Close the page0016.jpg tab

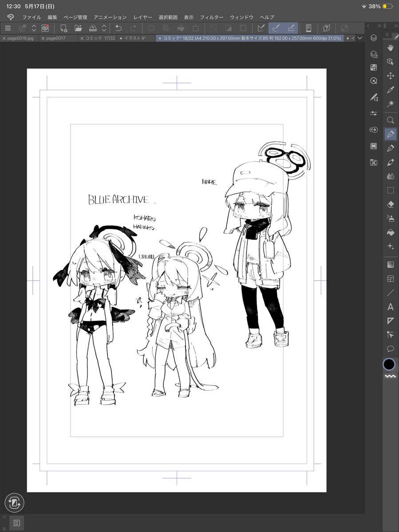coord(4,39)
